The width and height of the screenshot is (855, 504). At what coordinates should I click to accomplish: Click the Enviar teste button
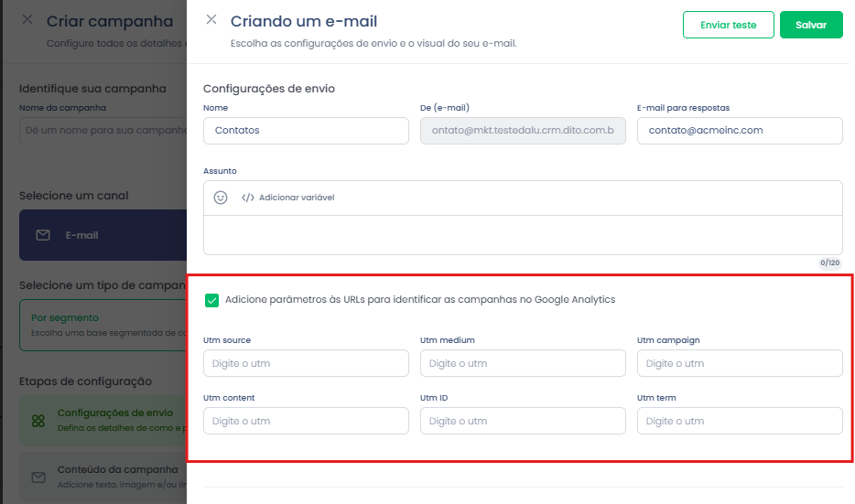(728, 25)
